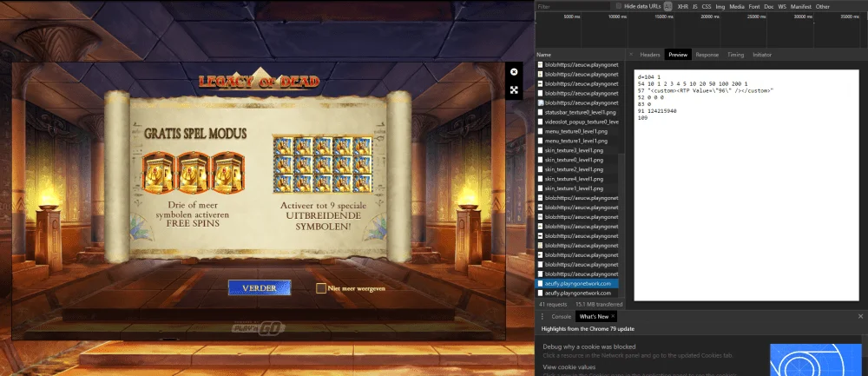Select the Preview tab
Viewport: 868px width, 376px height.
(x=678, y=55)
